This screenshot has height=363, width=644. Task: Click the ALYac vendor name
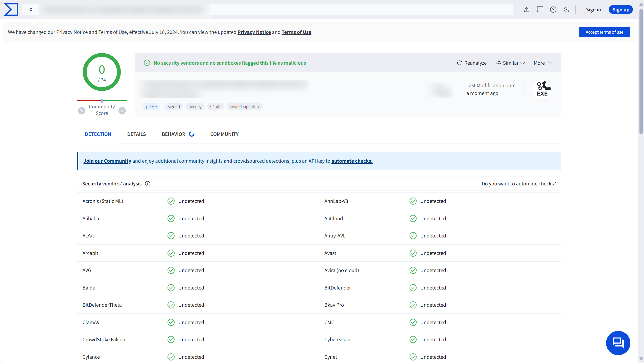(x=89, y=236)
